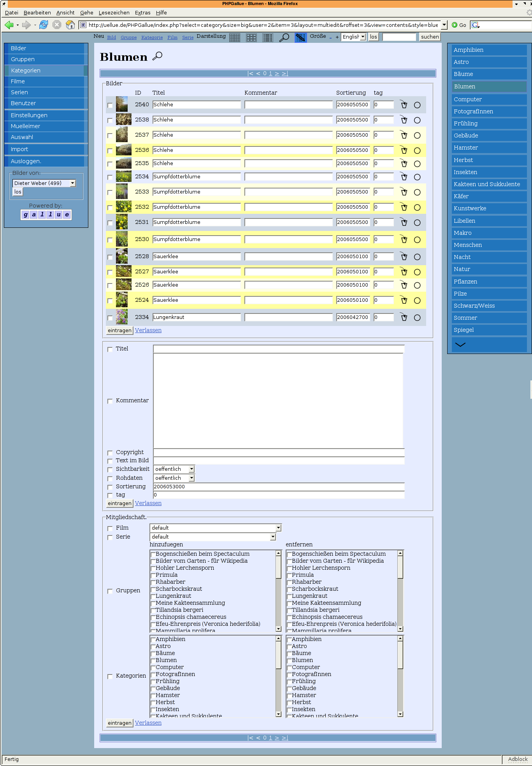The width and height of the screenshot is (532, 766).
Task: Click the Schlehe thumbnail for image 2537
Action: coord(122,135)
